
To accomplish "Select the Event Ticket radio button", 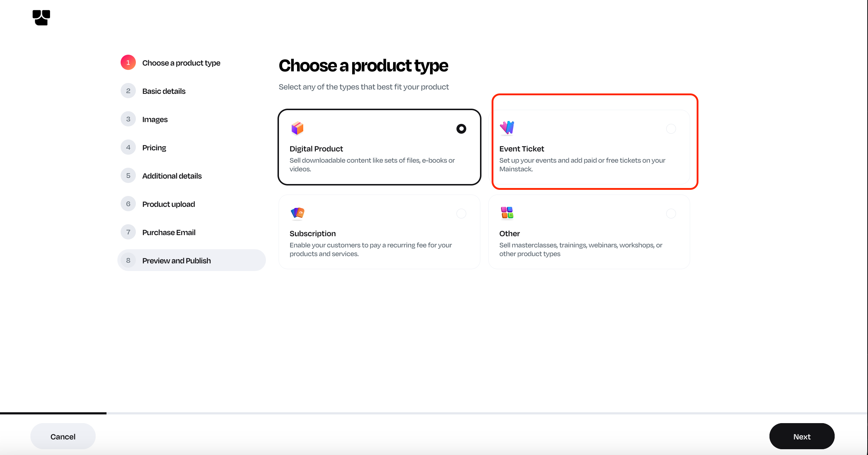I will (x=671, y=129).
